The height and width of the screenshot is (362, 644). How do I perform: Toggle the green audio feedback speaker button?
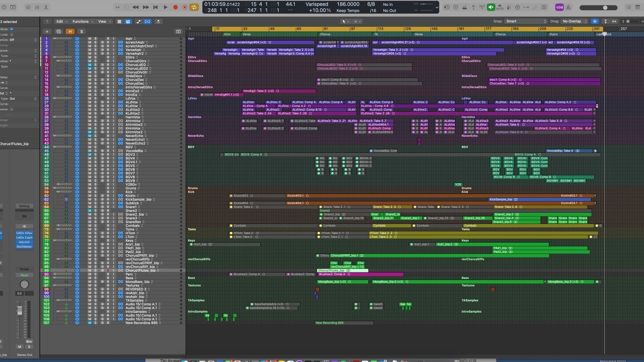(491, 7)
